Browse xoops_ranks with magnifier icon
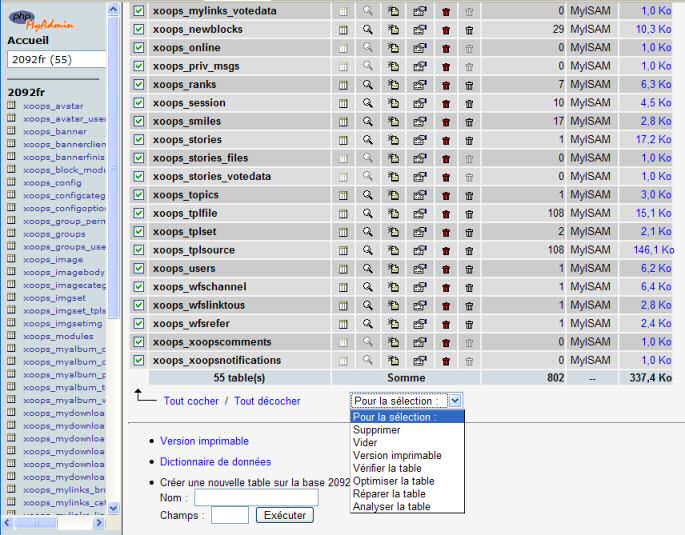The width and height of the screenshot is (685, 535). coord(368,85)
